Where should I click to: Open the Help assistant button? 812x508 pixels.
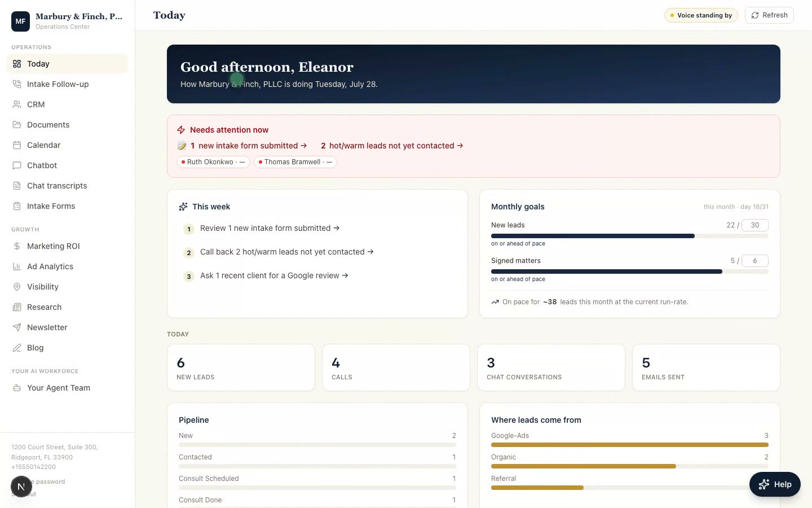click(x=775, y=484)
